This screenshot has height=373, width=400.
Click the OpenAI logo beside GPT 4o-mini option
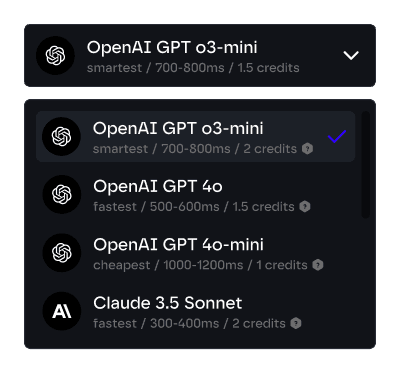62,253
